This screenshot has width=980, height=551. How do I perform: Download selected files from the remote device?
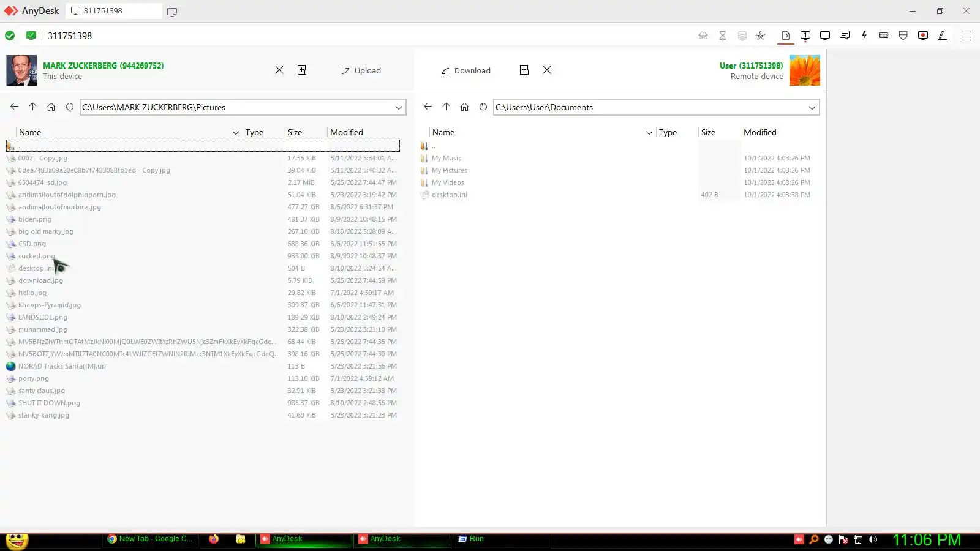click(466, 70)
